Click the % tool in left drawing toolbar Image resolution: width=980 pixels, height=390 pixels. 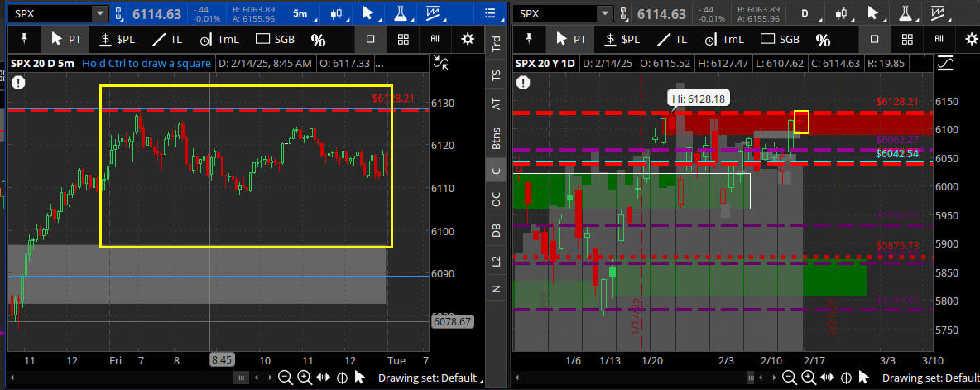(x=318, y=39)
